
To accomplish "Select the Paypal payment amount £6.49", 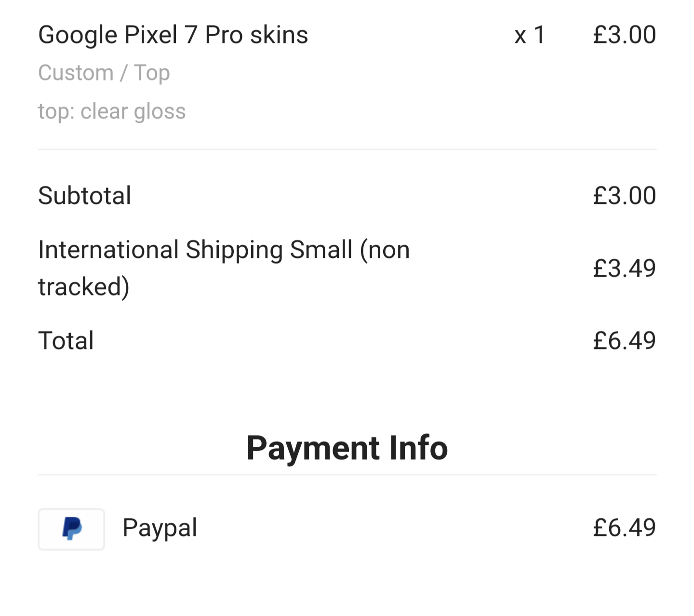I will 624,528.
